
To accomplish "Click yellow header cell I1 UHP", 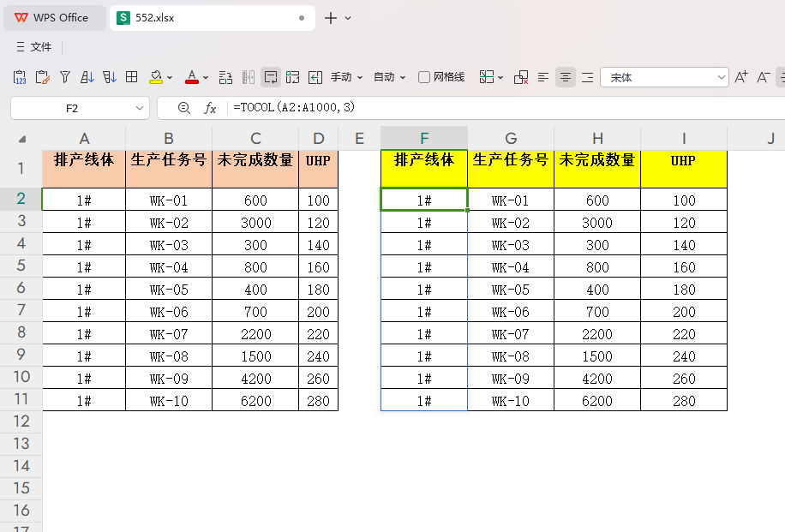I will (x=684, y=169).
